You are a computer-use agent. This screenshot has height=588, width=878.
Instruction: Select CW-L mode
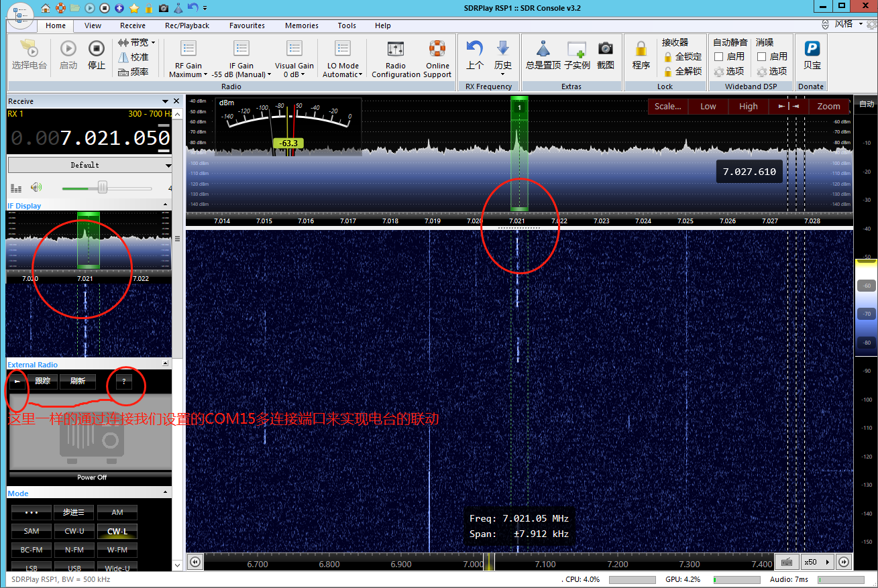(x=117, y=531)
